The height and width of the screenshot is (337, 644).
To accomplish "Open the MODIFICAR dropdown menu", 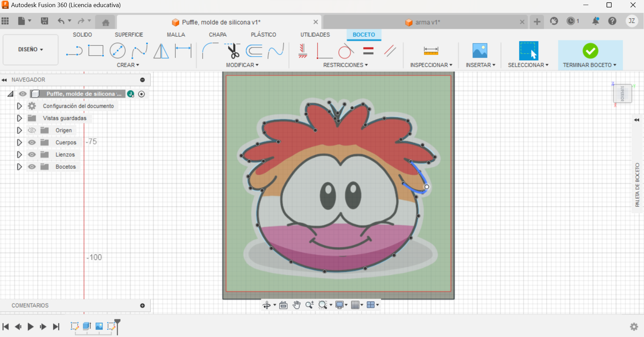I will click(x=242, y=65).
